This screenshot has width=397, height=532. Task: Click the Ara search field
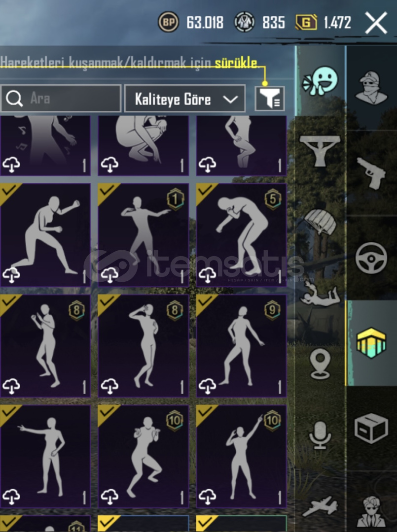61,99
